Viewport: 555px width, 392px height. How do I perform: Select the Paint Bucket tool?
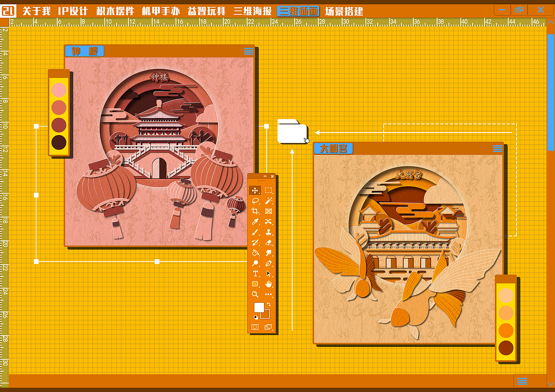pyautogui.click(x=255, y=253)
